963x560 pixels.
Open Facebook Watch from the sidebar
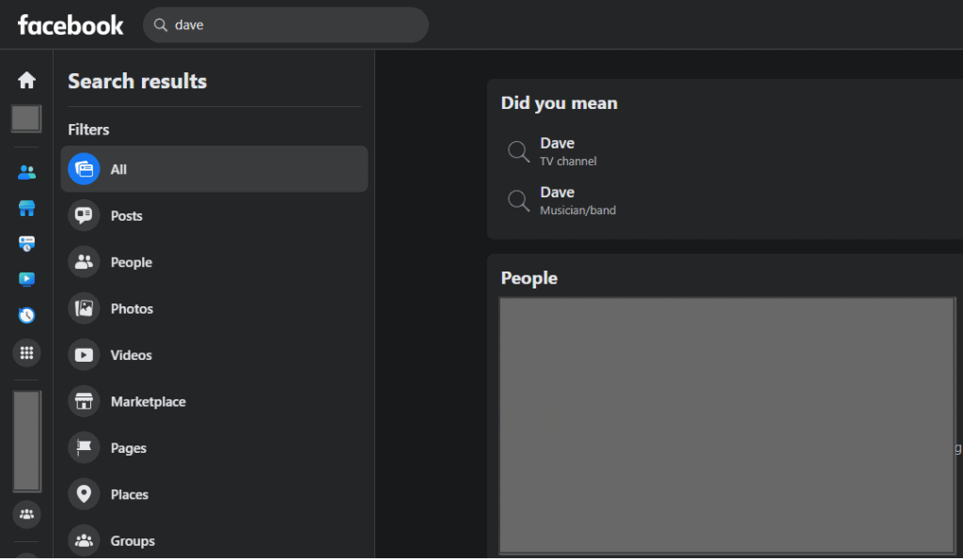click(x=26, y=279)
